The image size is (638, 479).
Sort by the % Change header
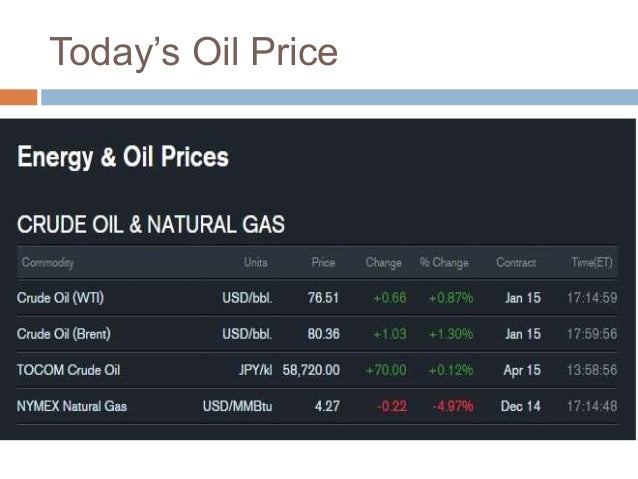coord(444,263)
